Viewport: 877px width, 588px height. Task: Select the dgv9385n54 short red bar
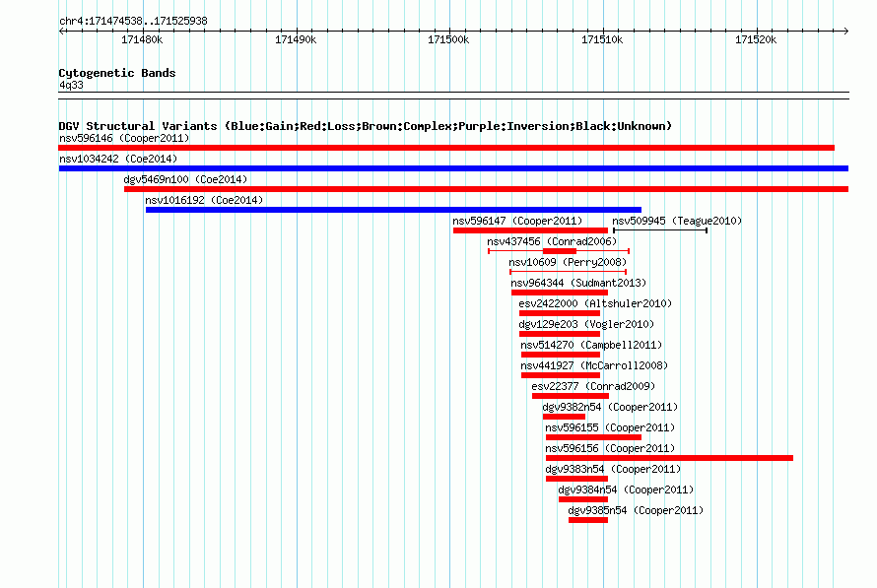pos(588,520)
